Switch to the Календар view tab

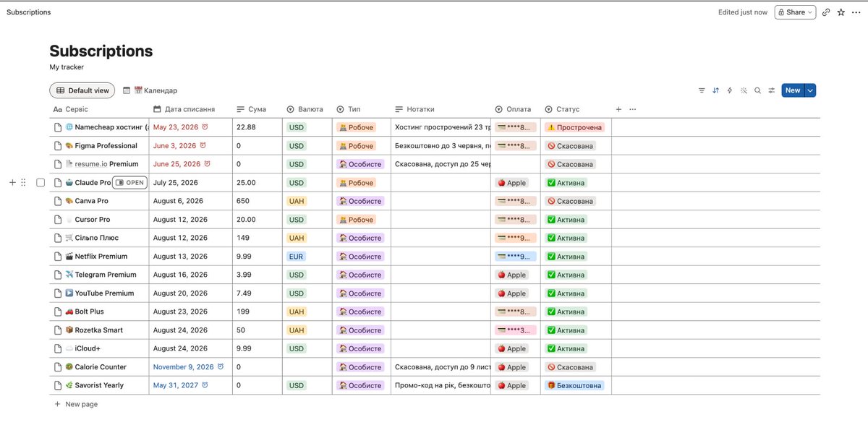[x=150, y=90]
